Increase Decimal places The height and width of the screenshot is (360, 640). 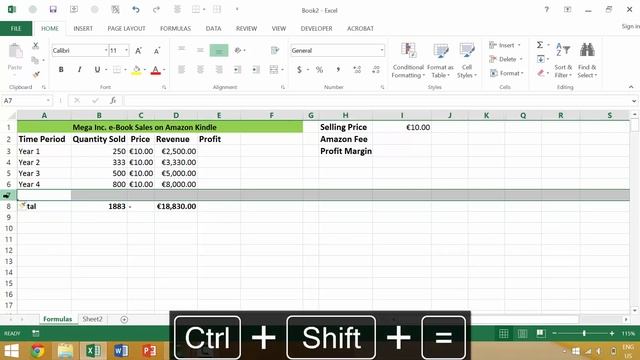click(357, 70)
